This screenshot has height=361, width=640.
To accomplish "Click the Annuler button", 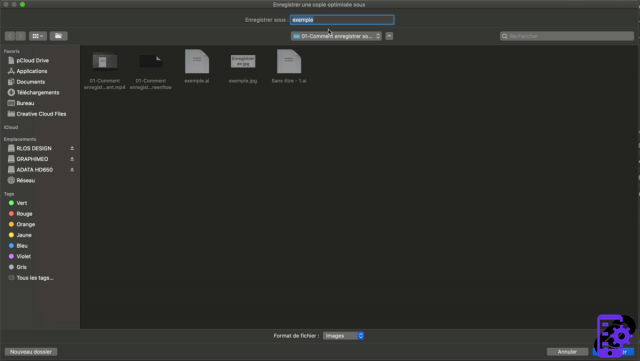I will [x=567, y=352].
